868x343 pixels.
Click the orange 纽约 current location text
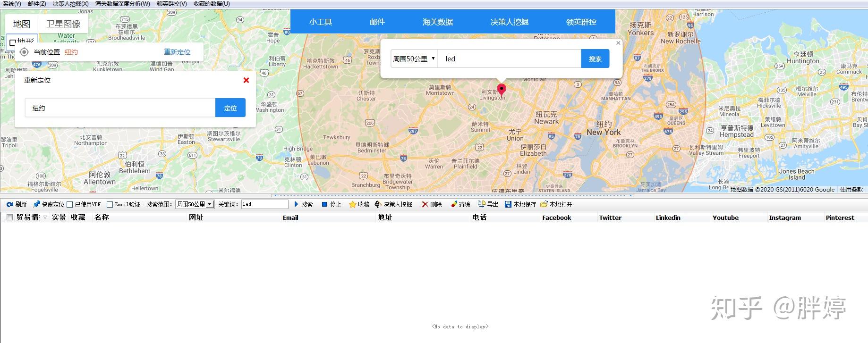point(71,52)
